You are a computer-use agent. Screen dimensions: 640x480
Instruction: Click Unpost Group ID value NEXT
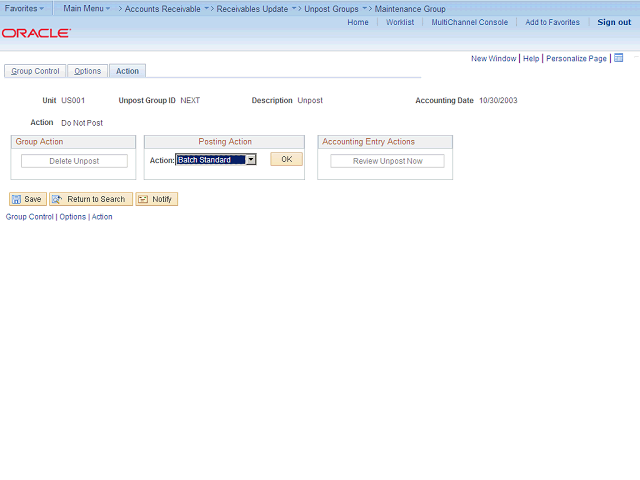point(190,100)
